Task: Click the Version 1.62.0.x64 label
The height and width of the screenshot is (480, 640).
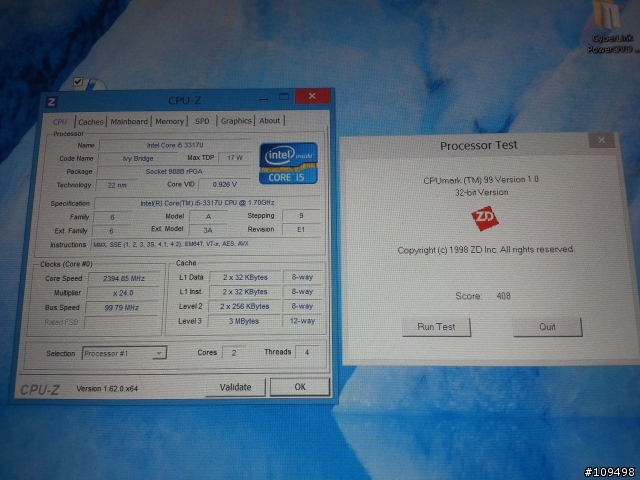Action: click(107, 389)
